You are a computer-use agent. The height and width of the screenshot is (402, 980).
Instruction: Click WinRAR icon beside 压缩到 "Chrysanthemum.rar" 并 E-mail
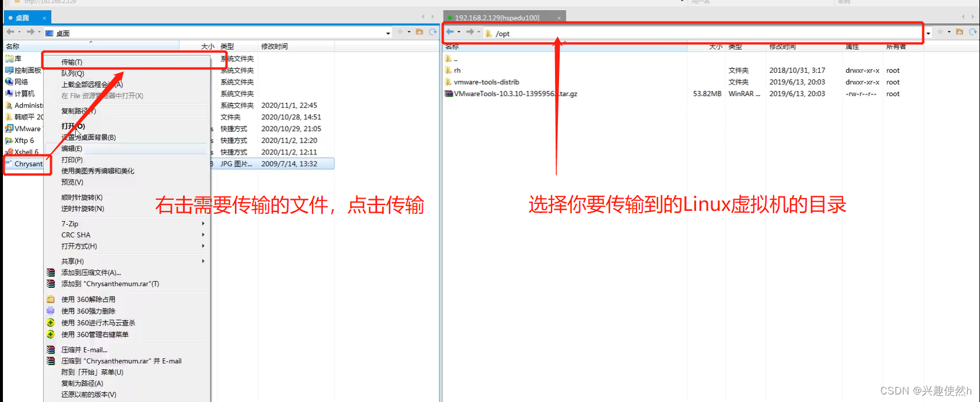click(x=51, y=361)
